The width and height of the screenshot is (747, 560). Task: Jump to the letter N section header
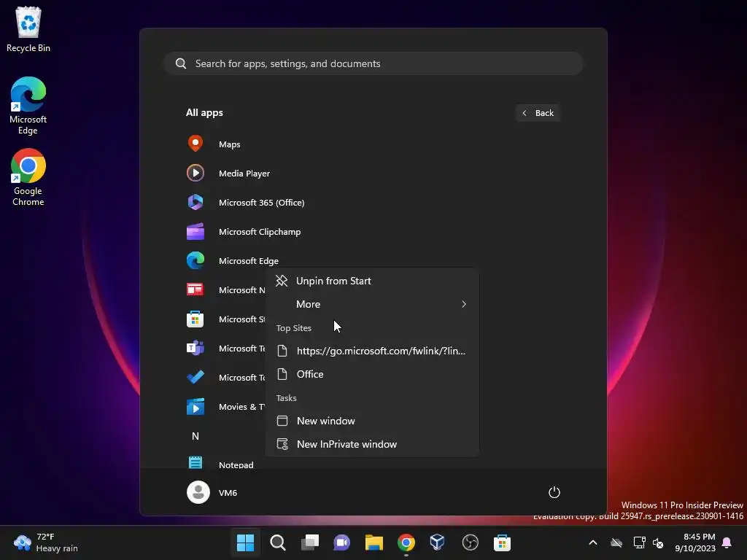point(196,436)
